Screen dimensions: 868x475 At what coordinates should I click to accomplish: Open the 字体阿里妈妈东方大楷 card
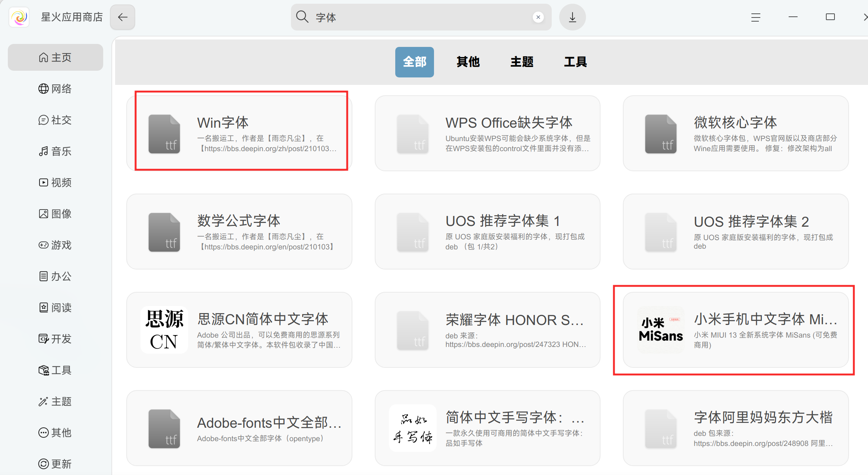(736, 428)
